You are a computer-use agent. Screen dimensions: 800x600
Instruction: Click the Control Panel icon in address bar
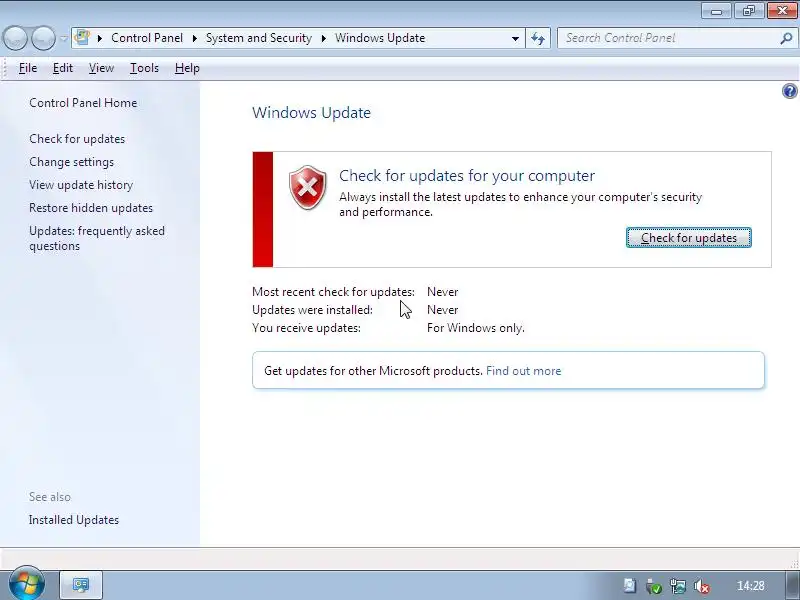[83, 38]
